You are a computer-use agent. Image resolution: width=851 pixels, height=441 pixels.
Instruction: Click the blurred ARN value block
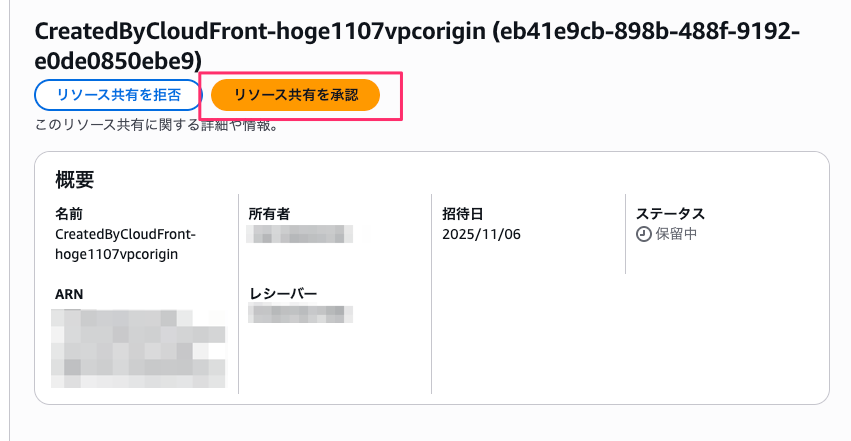139,344
